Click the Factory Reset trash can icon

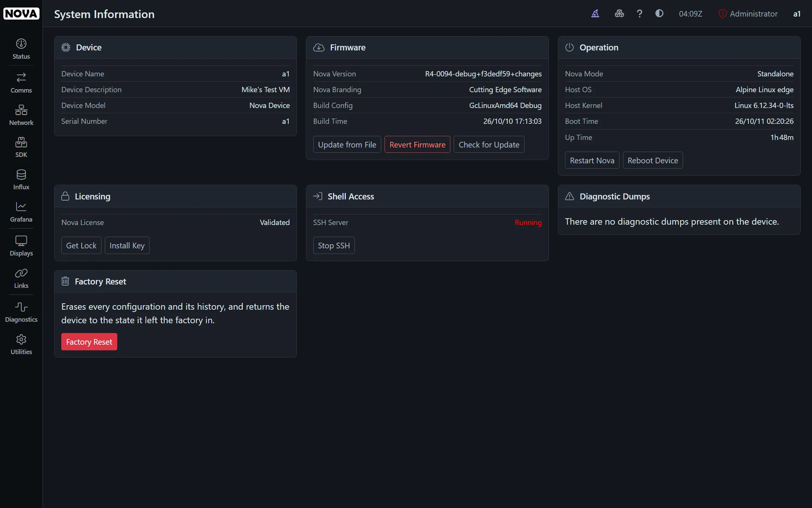coord(65,281)
